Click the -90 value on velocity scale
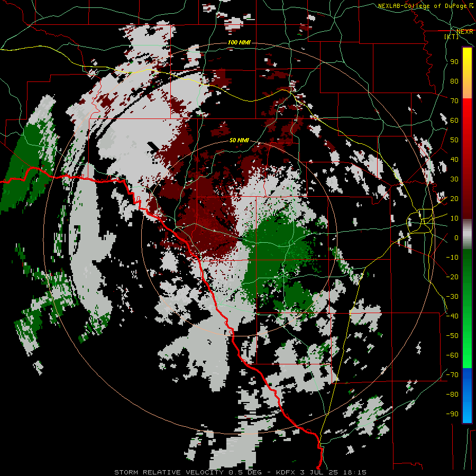The width and height of the screenshot is (476, 476). coord(452,414)
